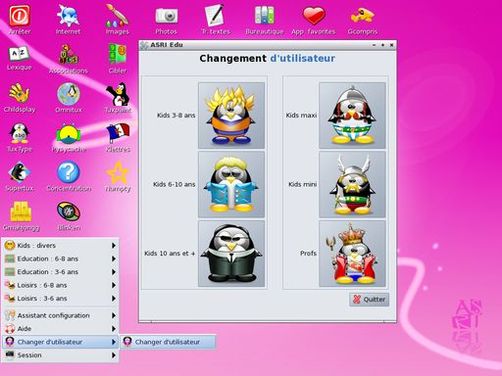Viewport: 502px width, 376px height.
Task: Open the Aide menu entry
Action: pyautogui.click(x=60, y=329)
